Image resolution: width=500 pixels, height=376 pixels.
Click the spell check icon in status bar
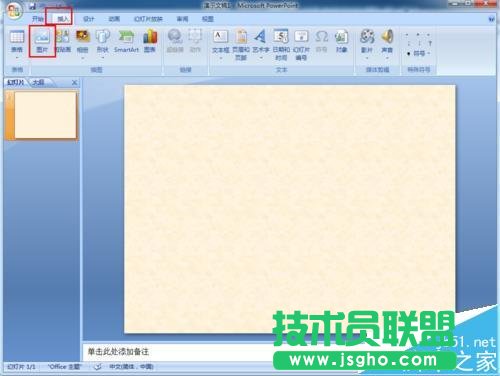point(97,367)
